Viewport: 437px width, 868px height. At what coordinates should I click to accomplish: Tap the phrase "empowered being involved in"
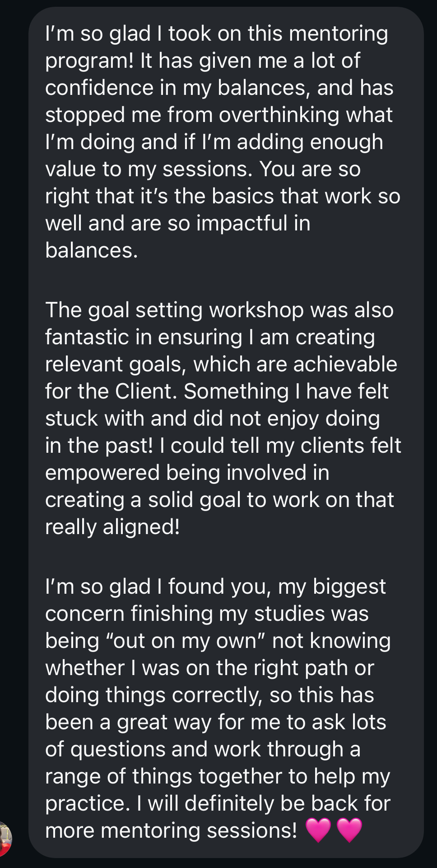(x=187, y=473)
